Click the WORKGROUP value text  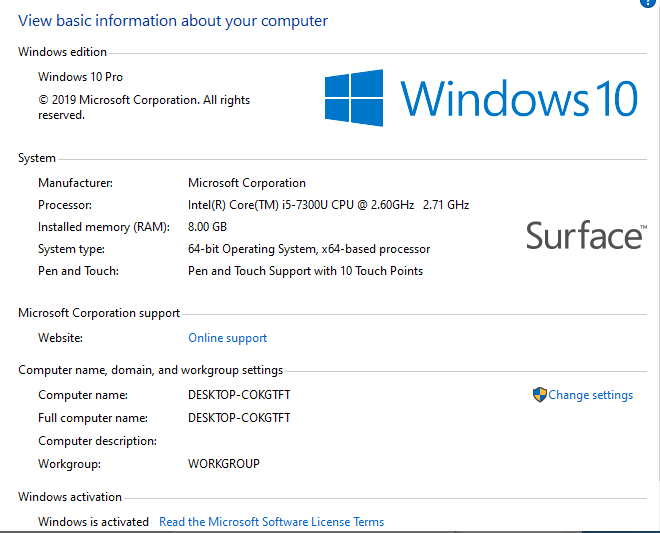coord(223,464)
